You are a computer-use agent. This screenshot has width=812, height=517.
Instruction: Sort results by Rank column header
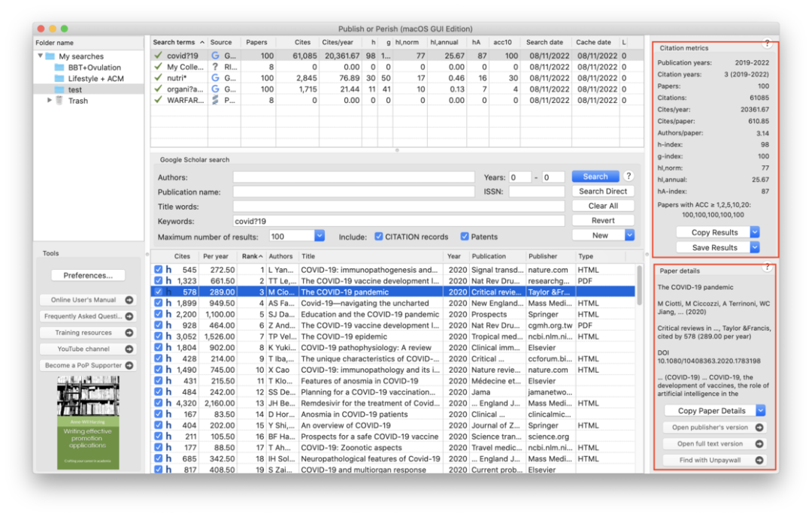(x=252, y=256)
